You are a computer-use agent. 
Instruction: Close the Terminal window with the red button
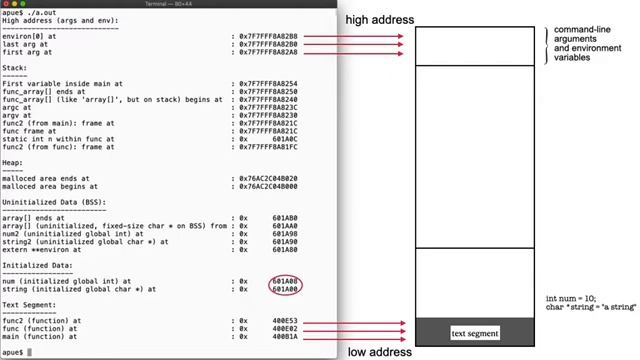point(6,3)
